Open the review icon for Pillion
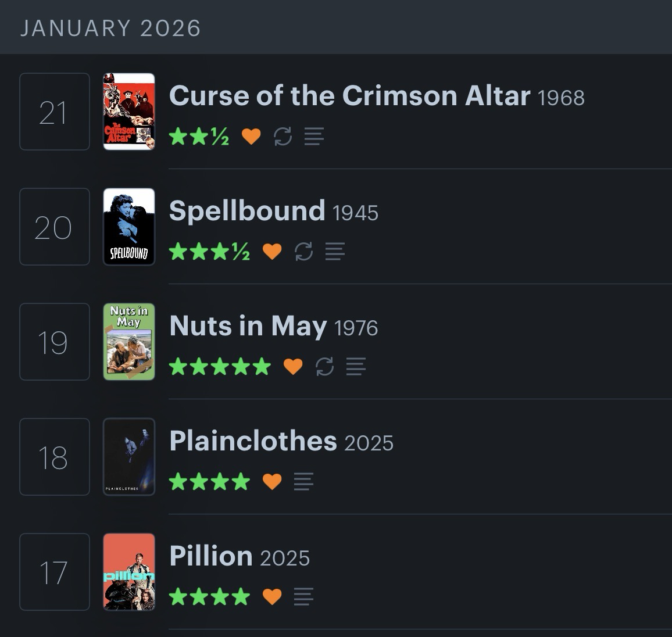This screenshot has width=672, height=637. point(303,597)
